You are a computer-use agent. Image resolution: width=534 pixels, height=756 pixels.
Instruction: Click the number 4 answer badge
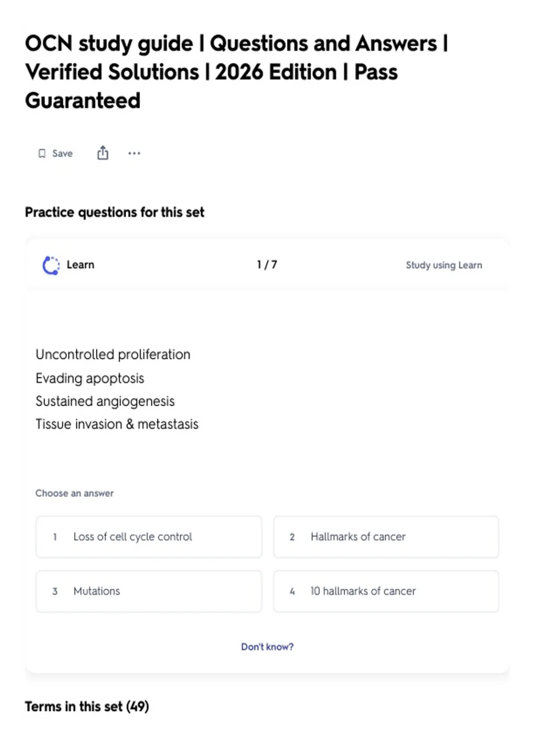coord(292,591)
